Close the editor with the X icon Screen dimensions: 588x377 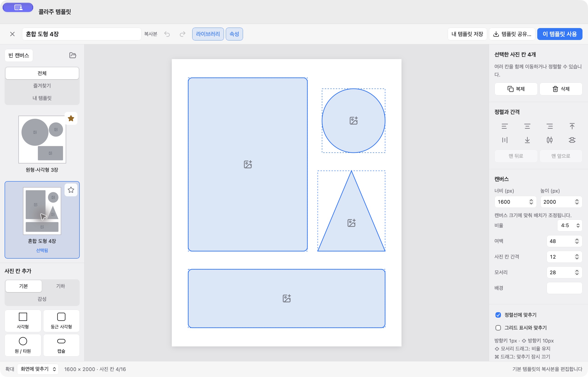tap(12, 34)
